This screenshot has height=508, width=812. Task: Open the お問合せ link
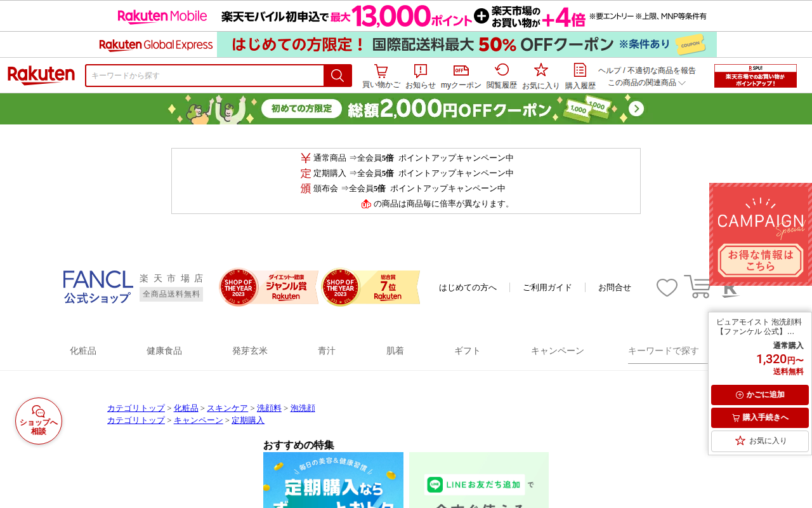[x=615, y=288]
